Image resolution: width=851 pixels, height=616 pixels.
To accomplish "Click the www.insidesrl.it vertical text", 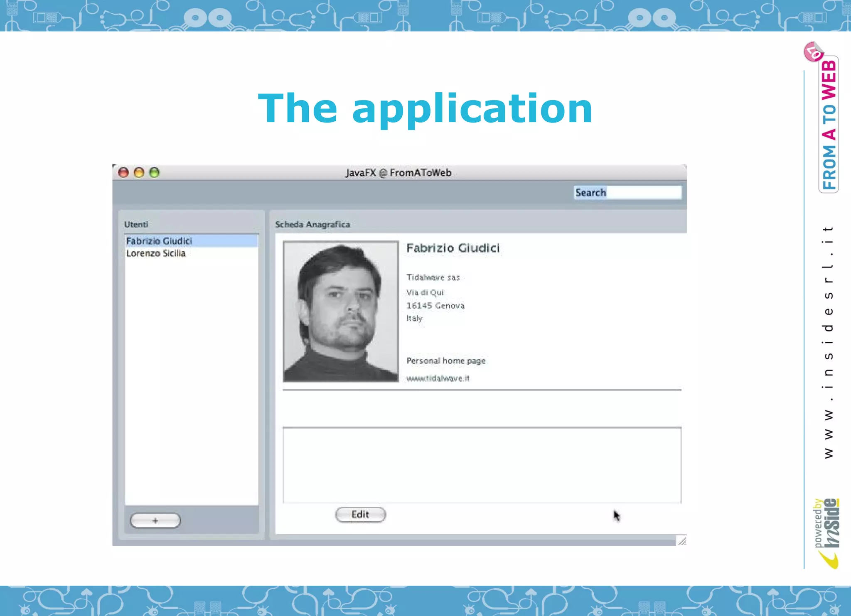I will pyautogui.click(x=828, y=343).
